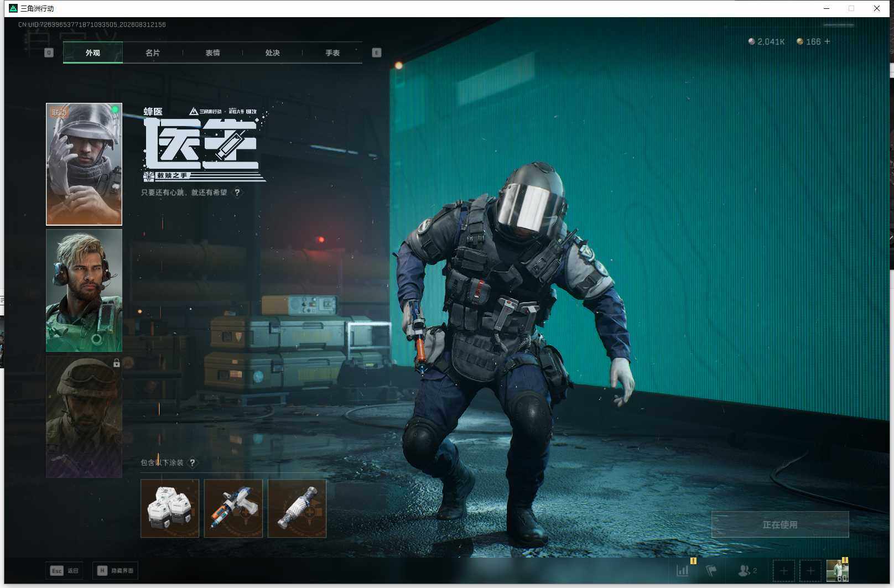Image resolution: width=894 pixels, height=588 pixels.
Task: Open the 名片 tab
Action: [153, 53]
